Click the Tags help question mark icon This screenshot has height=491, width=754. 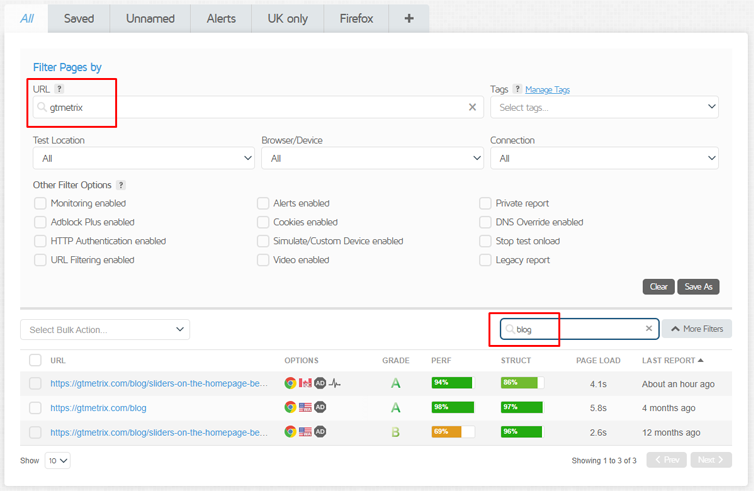tap(517, 89)
